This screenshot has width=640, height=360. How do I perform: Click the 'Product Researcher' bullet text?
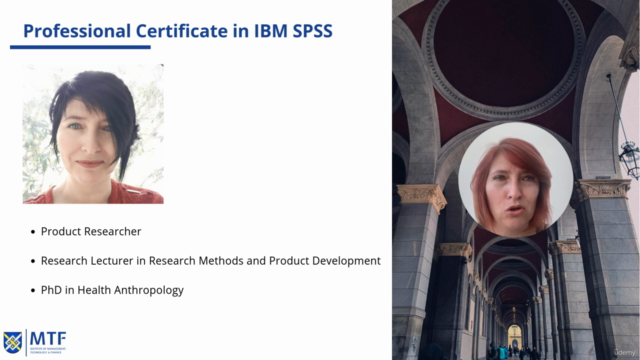pyautogui.click(x=91, y=231)
